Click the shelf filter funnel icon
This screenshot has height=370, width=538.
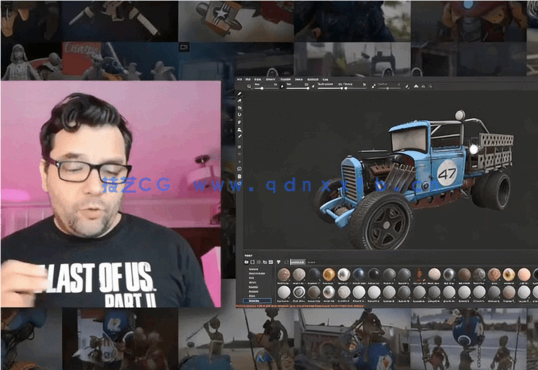point(278,262)
